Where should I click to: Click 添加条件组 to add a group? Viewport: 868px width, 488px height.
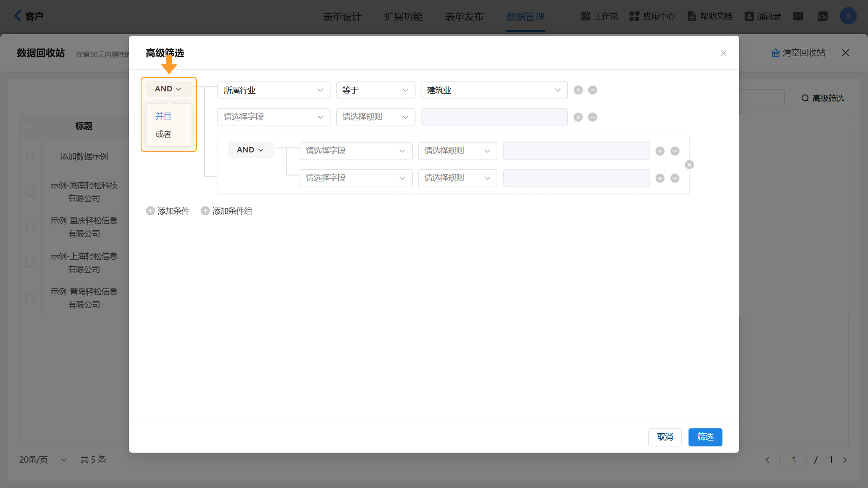click(x=226, y=211)
